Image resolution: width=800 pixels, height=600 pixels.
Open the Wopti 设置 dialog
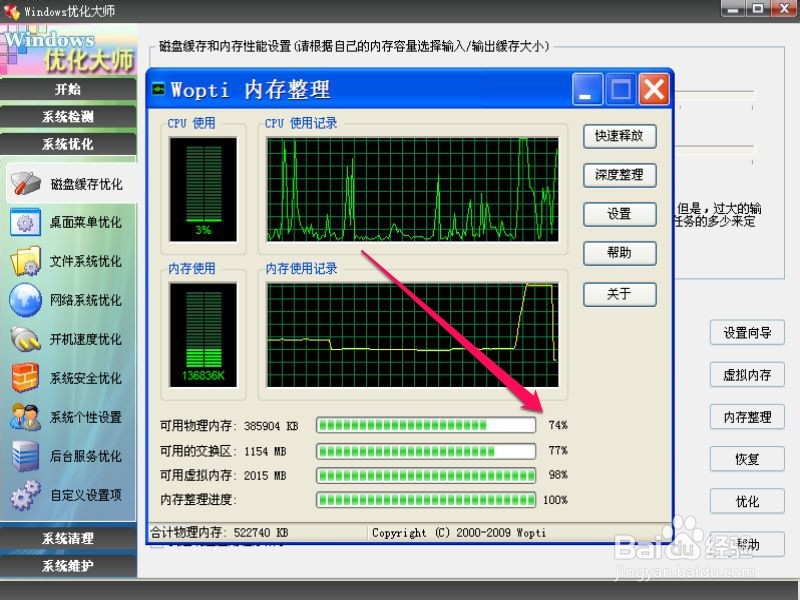pyautogui.click(x=619, y=214)
